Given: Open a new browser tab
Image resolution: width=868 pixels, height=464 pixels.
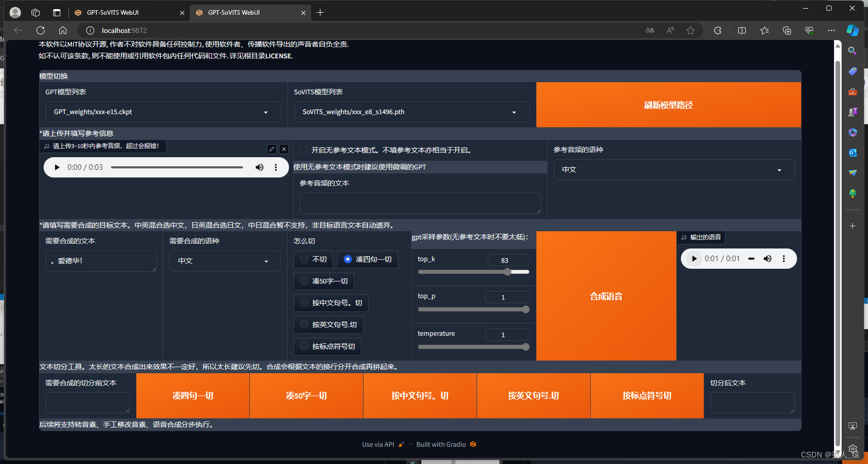Looking at the screenshot, I should (x=320, y=13).
